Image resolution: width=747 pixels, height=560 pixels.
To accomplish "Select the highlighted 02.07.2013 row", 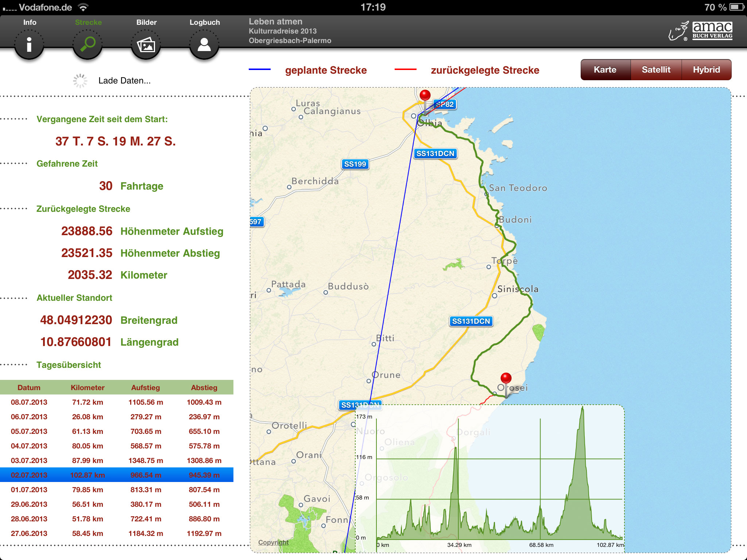I will [117, 475].
